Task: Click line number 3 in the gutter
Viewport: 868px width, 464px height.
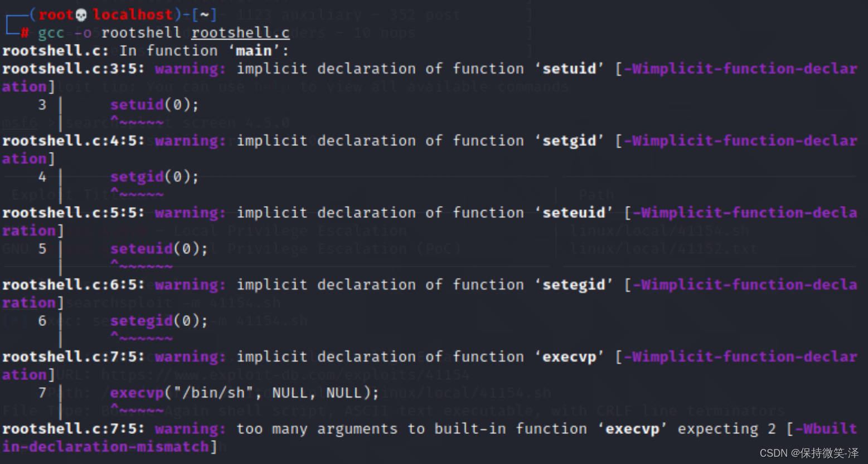Action: (x=42, y=105)
